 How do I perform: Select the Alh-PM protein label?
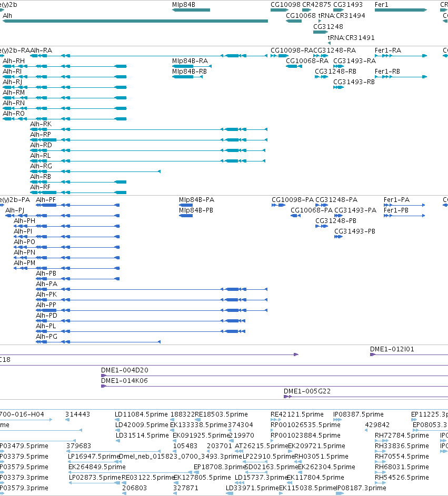(24, 263)
